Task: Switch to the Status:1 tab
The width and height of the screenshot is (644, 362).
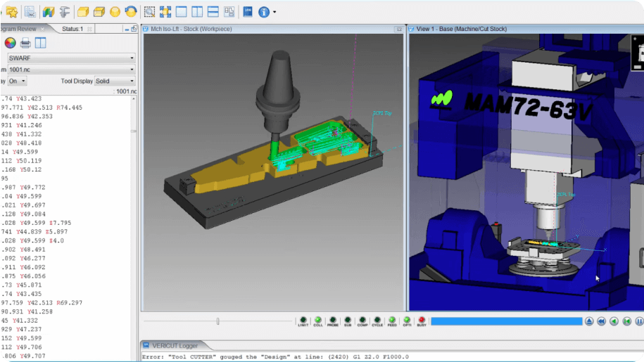Action: 72,29
